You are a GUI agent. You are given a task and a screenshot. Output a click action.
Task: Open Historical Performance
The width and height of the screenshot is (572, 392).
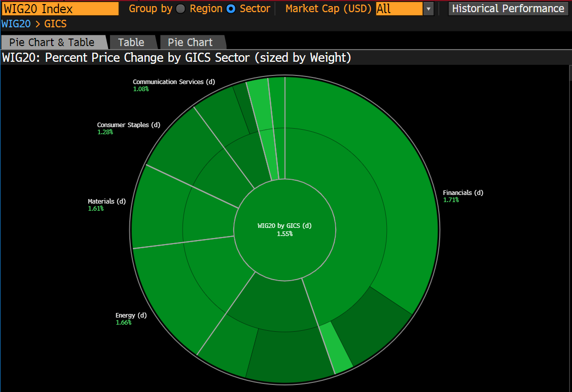click(508, 9)
